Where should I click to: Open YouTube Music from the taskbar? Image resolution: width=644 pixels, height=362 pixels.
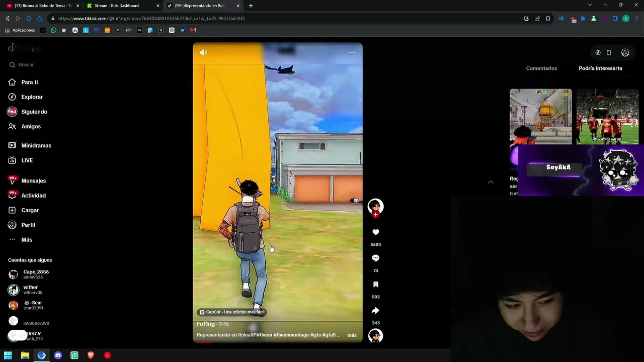coord(107,355)
